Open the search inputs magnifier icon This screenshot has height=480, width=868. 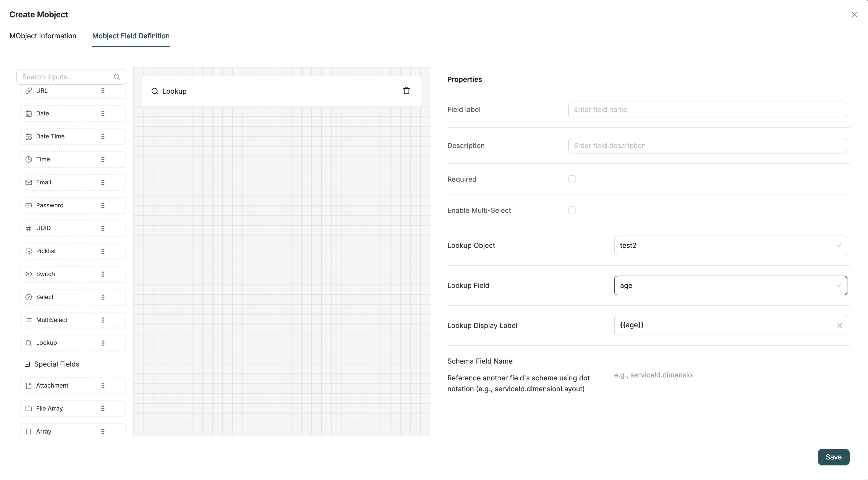pos(117,77)
